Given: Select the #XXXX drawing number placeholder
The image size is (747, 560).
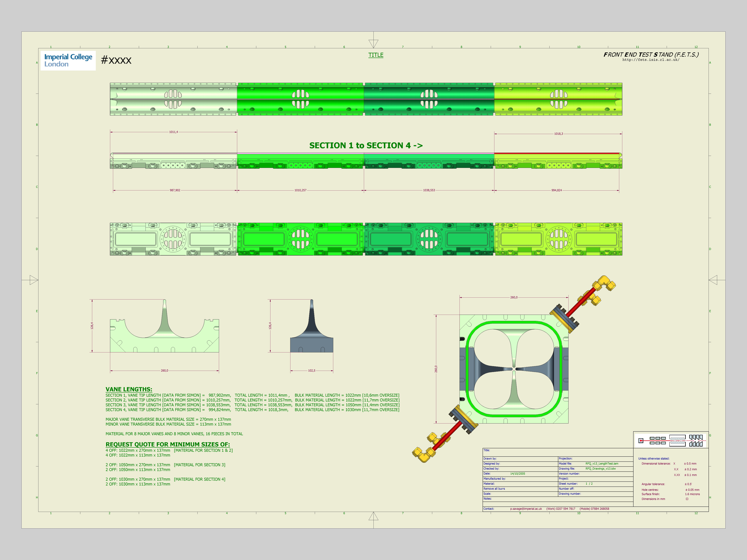Looking at the screenshot, I should [116, 60].
